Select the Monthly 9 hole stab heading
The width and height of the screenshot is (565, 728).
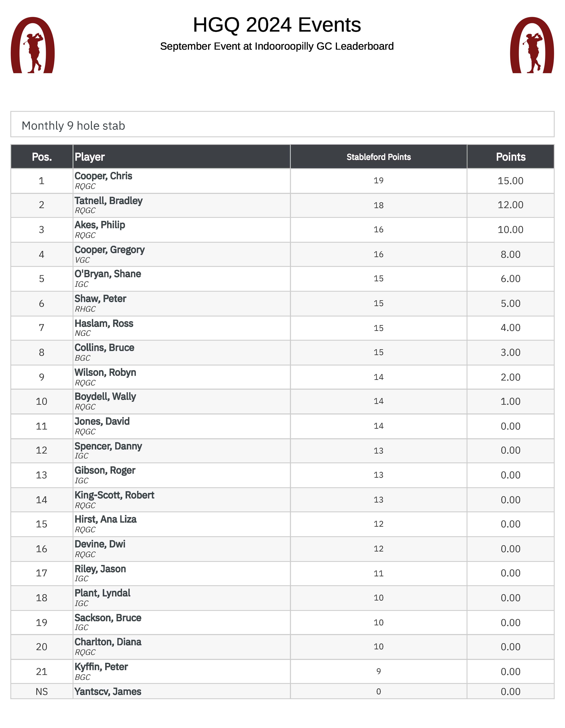(x=73, y=126)
